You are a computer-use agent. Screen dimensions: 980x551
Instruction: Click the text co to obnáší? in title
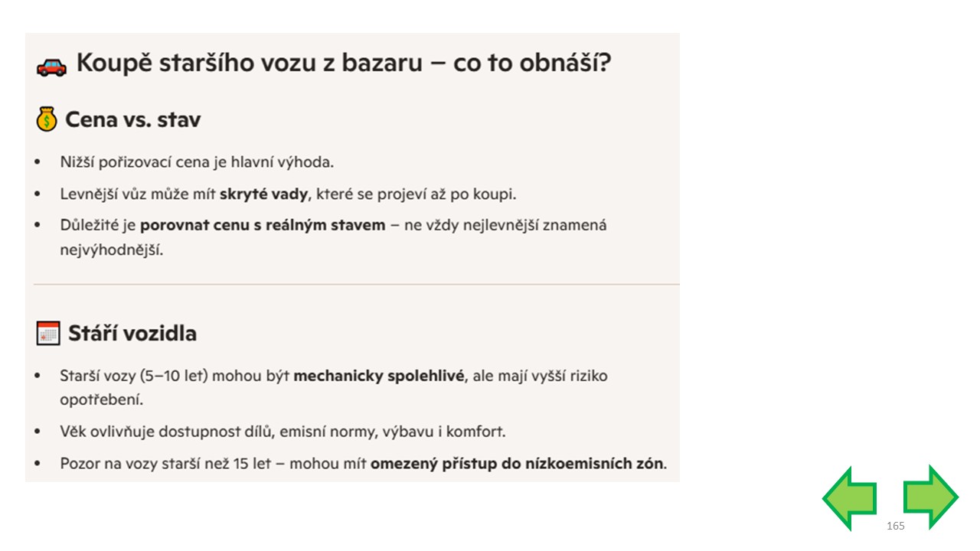[x=532, y=63]
